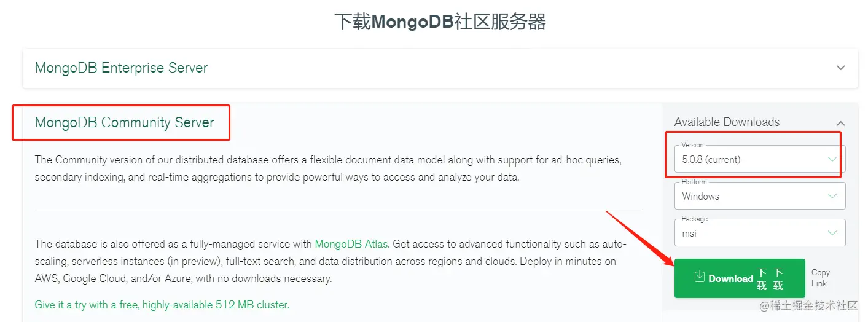Click the Version dropdown arrow icon
This screenshot has width=868, height=322.
pyautogui.click(x=832, y=160)
